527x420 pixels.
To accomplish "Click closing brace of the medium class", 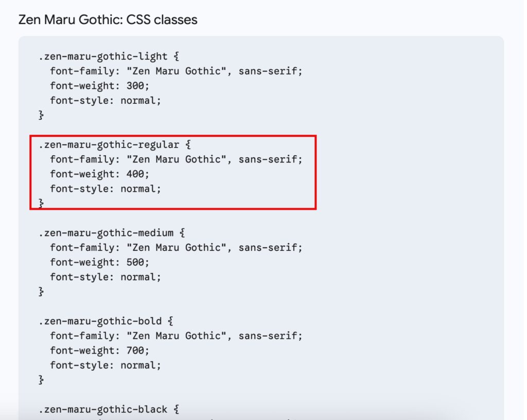I will 41,292.
